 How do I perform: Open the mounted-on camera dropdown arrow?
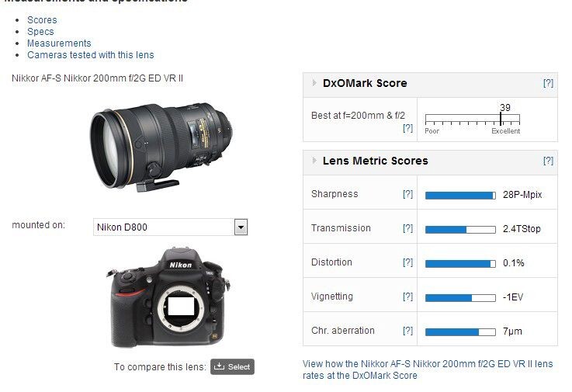coord(241,227)
